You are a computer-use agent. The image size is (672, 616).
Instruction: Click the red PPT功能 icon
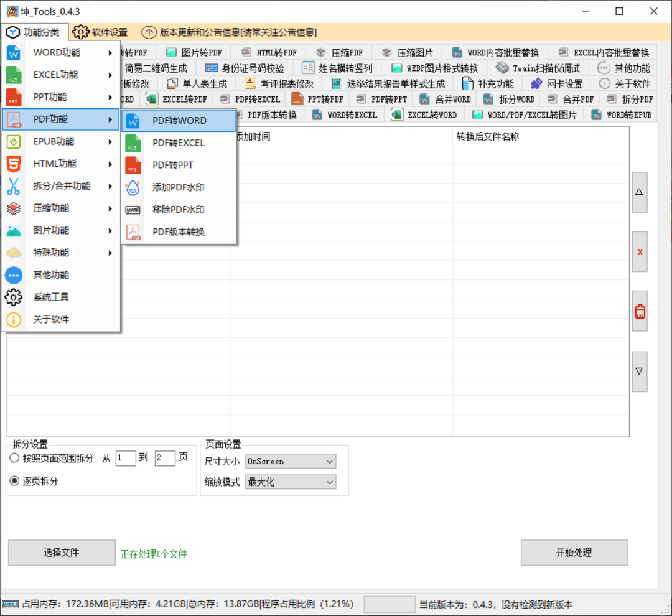[x=13, y=97]
